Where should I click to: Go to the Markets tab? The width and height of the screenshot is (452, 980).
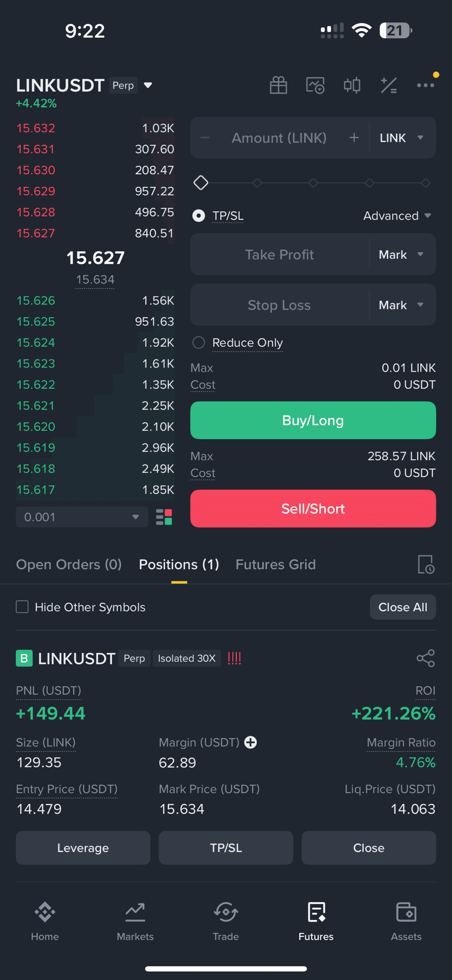coord(135,922)
